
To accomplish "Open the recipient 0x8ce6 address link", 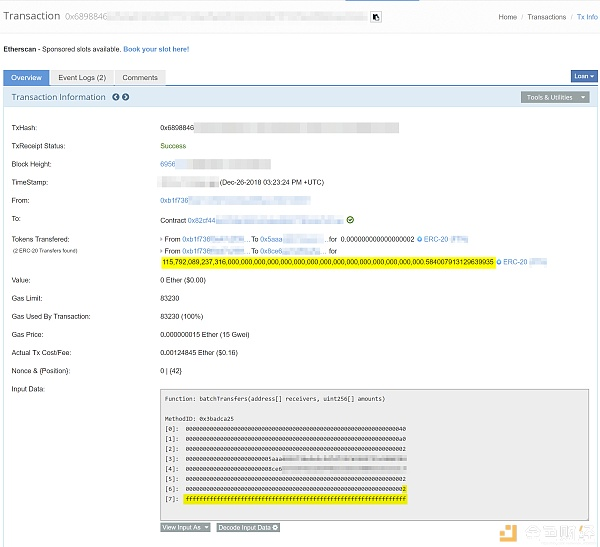I will click(271, 251).
